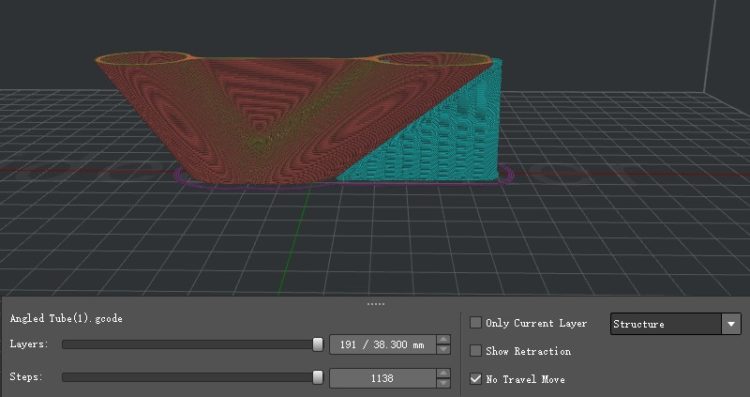Increment the Steps value using up arrow
Image resolution: width=750 pixels, height=397 pixels.
pyautogui.click(x=444, y=373)
